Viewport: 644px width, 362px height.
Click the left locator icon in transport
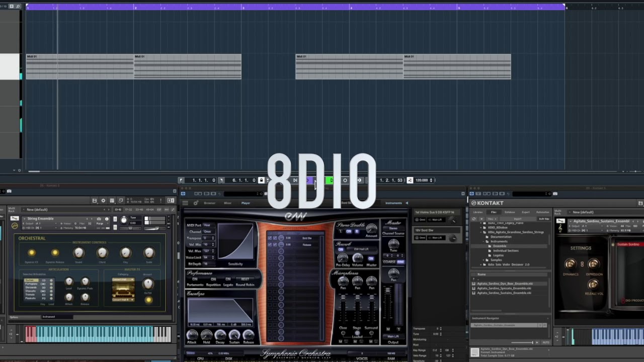pos(181,180)
